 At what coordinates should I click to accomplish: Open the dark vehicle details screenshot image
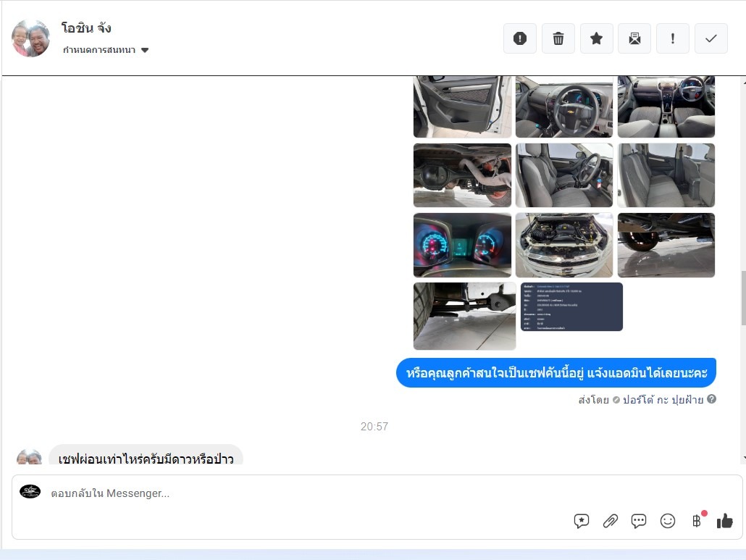click(571, 306)
